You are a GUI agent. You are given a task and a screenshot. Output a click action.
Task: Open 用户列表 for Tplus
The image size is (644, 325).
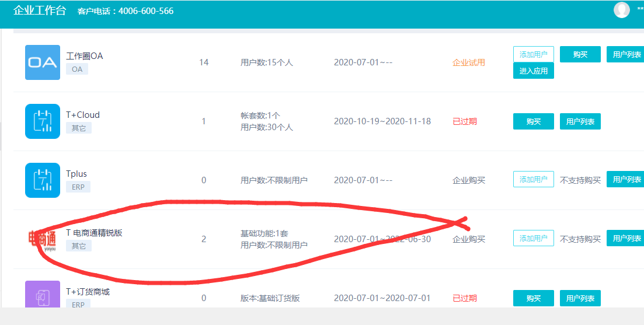pos(625,179)
